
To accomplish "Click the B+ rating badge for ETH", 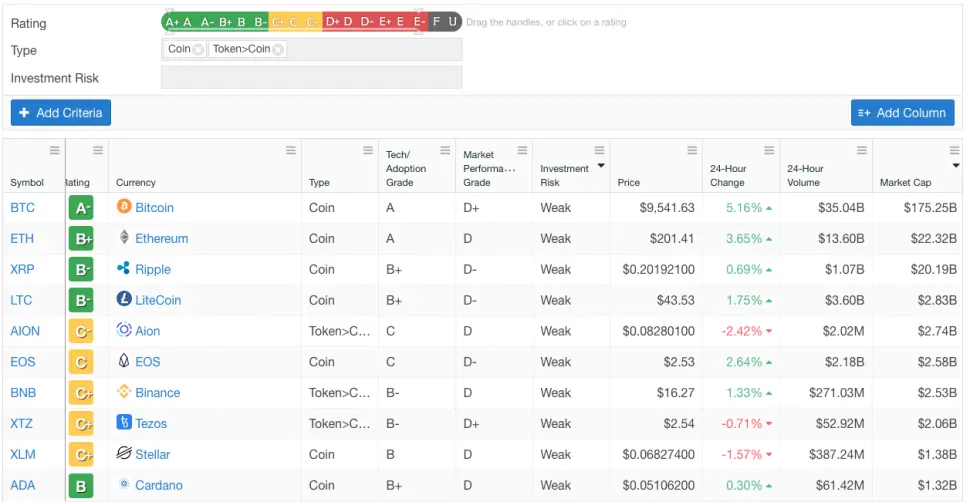I will pos(80,239).
